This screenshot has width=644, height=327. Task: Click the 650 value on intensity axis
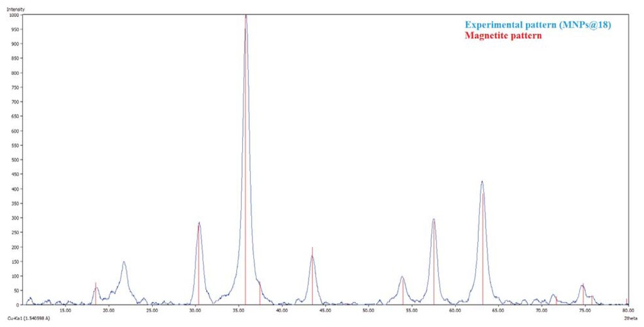[x=16, y=117]
